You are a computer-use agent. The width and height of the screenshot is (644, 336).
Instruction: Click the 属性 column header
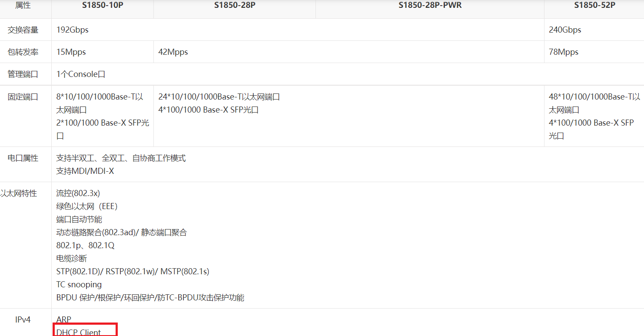23,6
